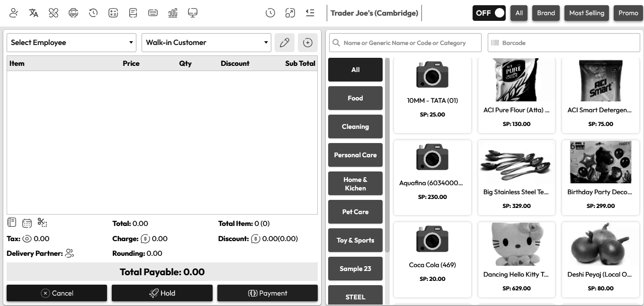
Task: Click the clock icon near store name
Action: click(x=270, y=13)
